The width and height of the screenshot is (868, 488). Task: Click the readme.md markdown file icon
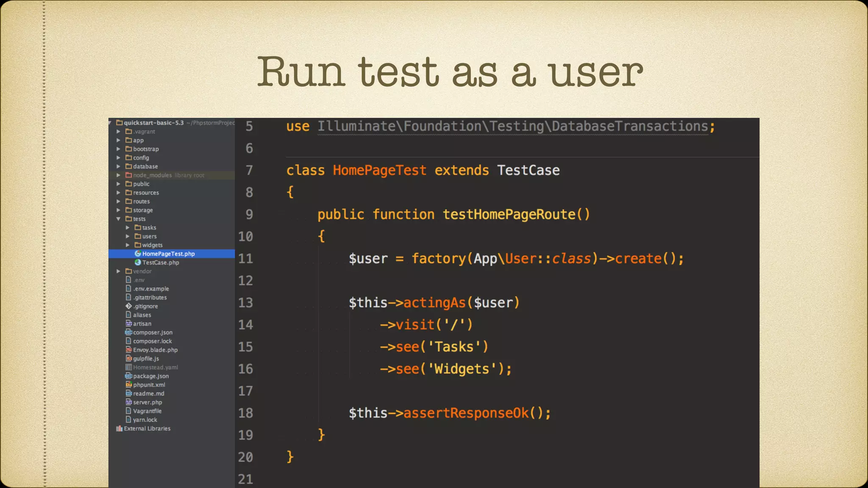[128, 394]
